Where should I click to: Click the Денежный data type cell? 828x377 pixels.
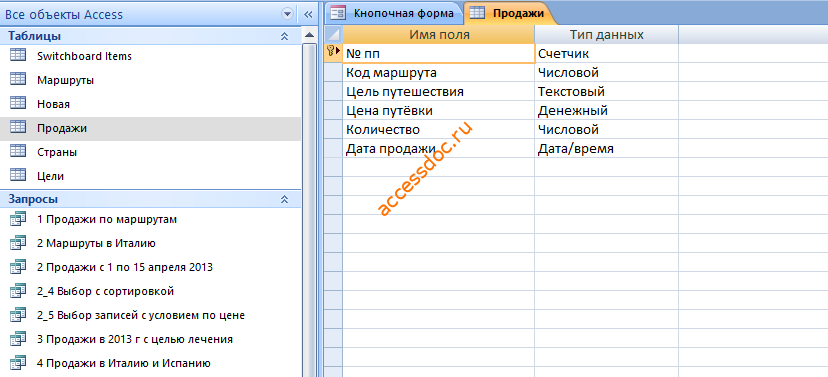(x=606, y=110)
